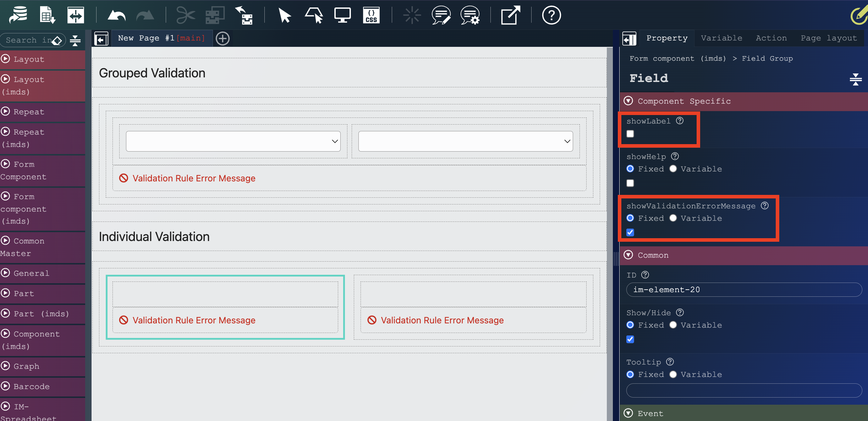Collapse the Component Specific section
This screenshot has width=868, height=421.
coord(628,101)
